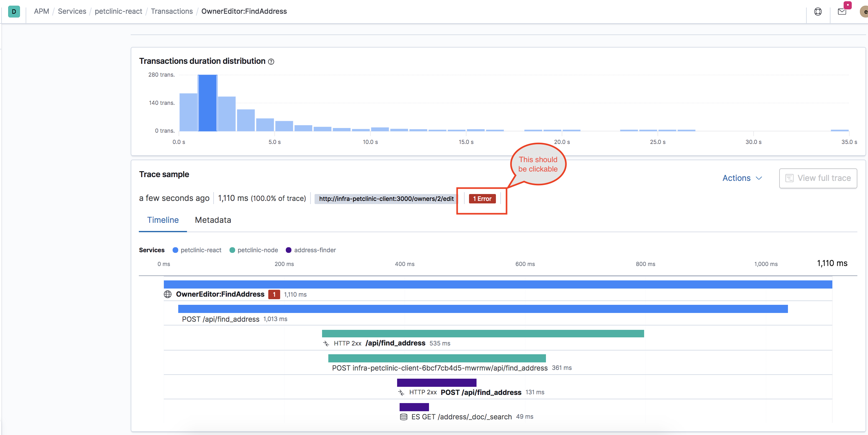Viewport: 868px width, 435px height.
Task: Switch to the Metadata tab
Action: coord(213,220)
